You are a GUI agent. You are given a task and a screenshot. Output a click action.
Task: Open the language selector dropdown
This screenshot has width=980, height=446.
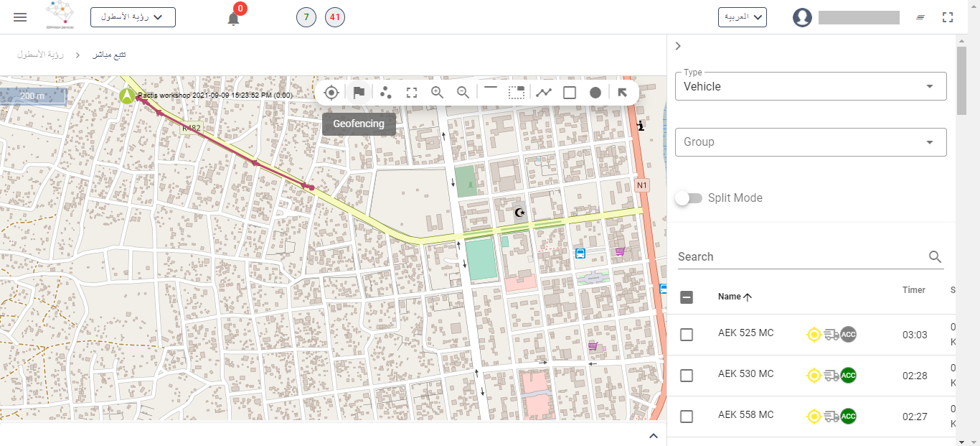tap(742, 17)
